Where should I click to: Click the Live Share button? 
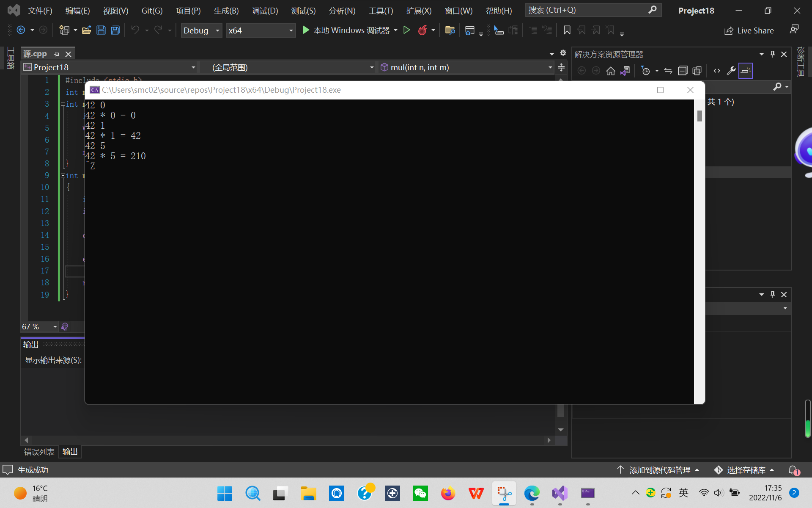(x=749, y=30)
